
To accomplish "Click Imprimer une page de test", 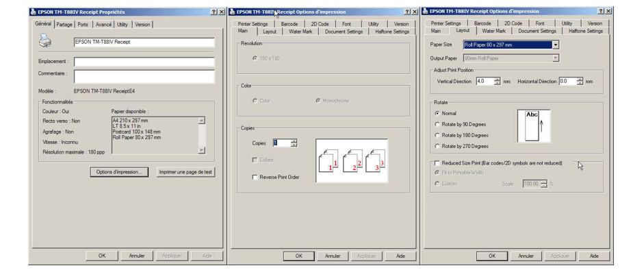I will 185,173.
